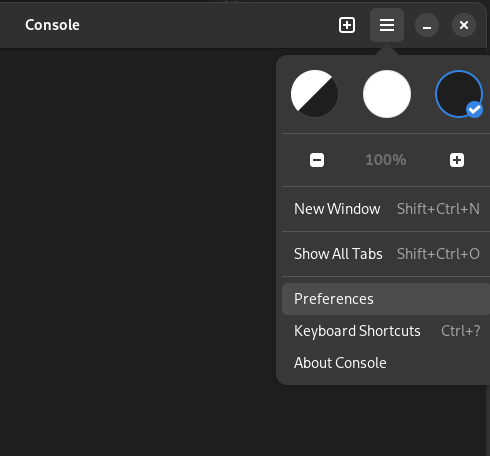This screenshot has width=490, height=456.
Task: Open a new tab with the plus icon
Action: click(x=347, y=25)
